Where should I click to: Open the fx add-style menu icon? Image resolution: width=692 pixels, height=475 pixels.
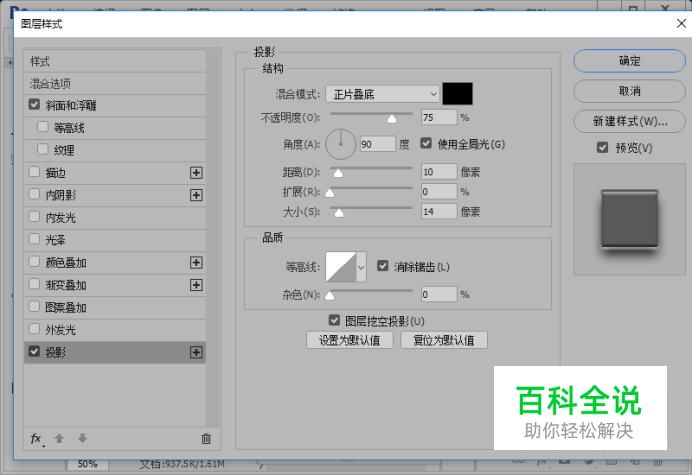click(37, 439)
